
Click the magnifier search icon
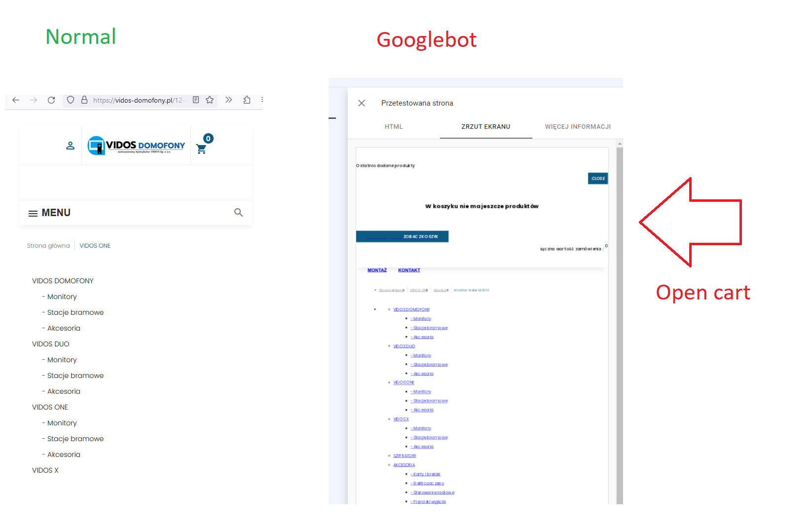pyautogui.click(x=239, y=213)
